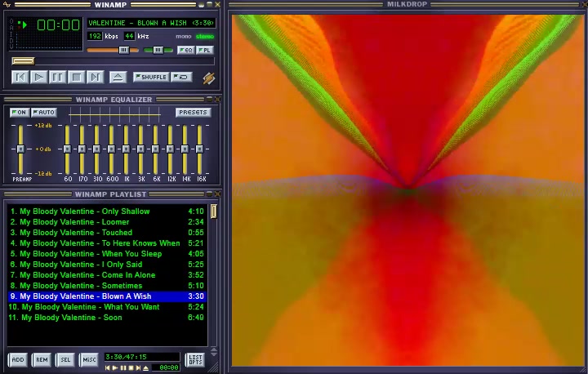
Task: Click the playlist vertical scrollbar handle
Action: pyautogui.click(x=213, y=211)
